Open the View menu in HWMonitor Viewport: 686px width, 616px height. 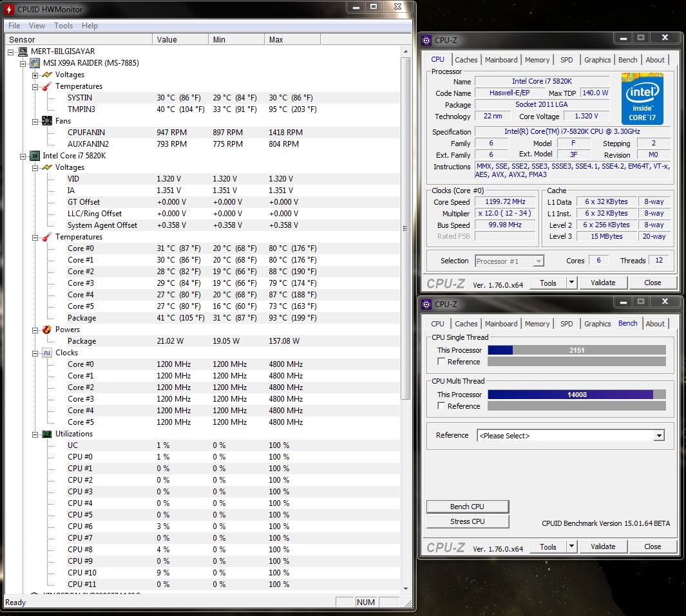pos(37,26)
